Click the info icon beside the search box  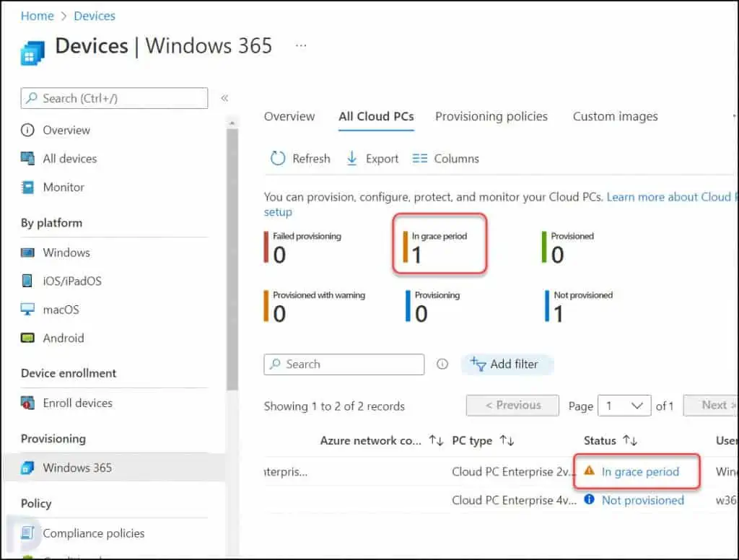pos(442,364)
